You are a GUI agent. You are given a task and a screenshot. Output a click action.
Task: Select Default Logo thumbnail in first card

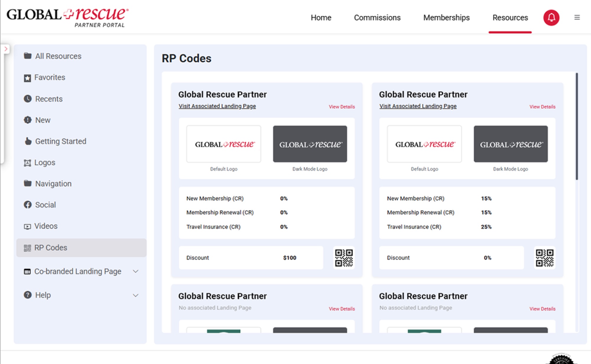pos(224,144)
